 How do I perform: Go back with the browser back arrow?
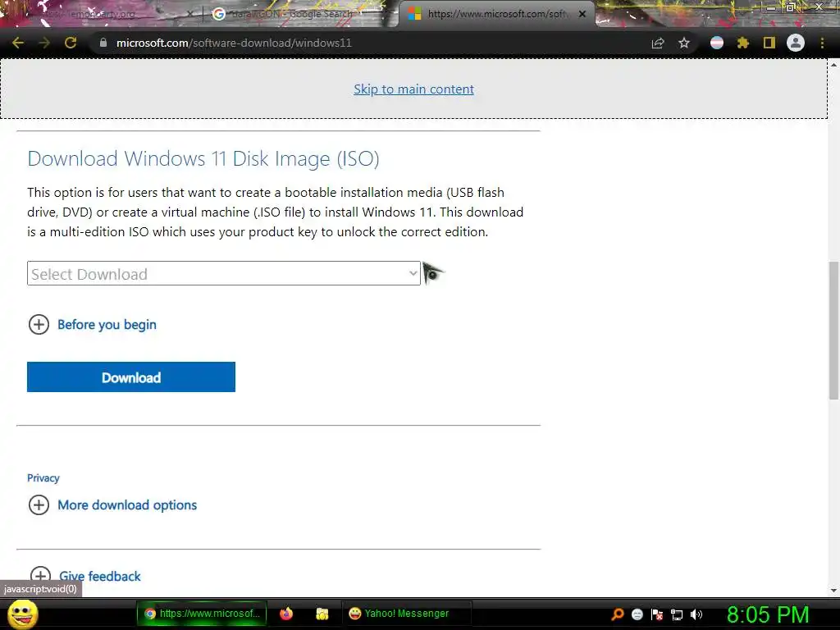click(18, 43)
